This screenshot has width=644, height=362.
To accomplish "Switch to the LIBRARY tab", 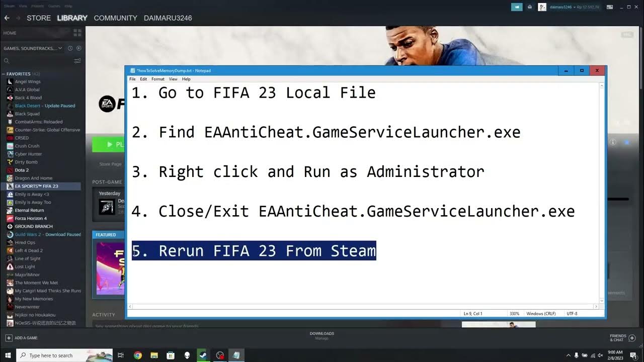I will tap(72, 18).
